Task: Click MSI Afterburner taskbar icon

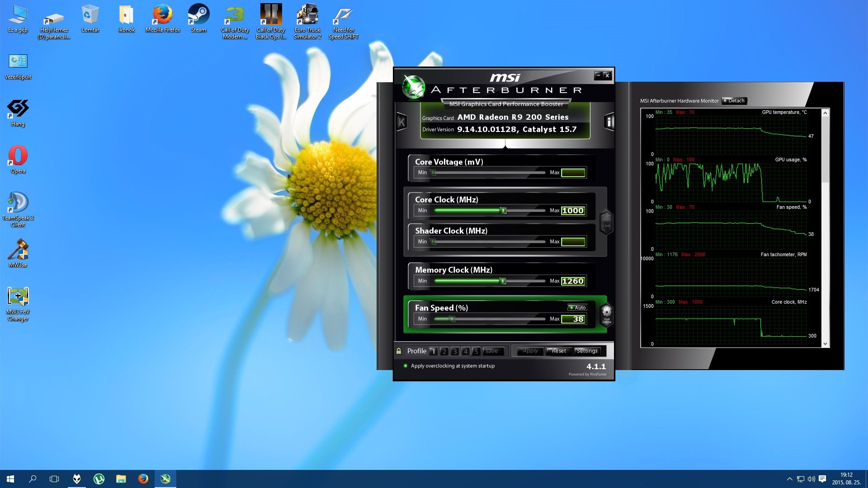Action: point(165,479)
